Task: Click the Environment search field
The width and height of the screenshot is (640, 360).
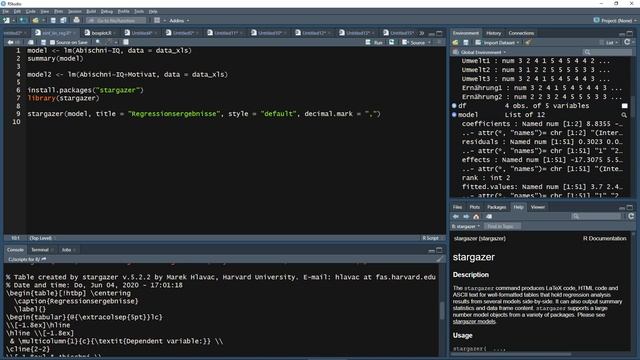Action: [x=607, y=52]
